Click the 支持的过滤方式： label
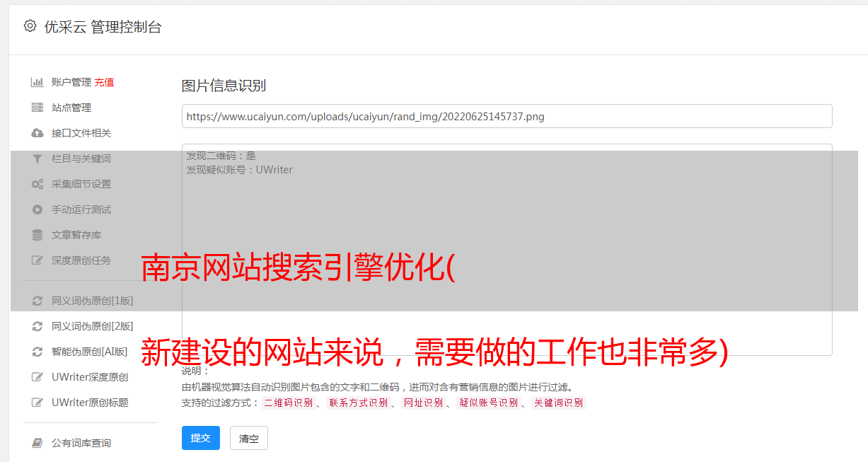The width and height of the screenshot is (868, 462). click(x=221, y=403)
